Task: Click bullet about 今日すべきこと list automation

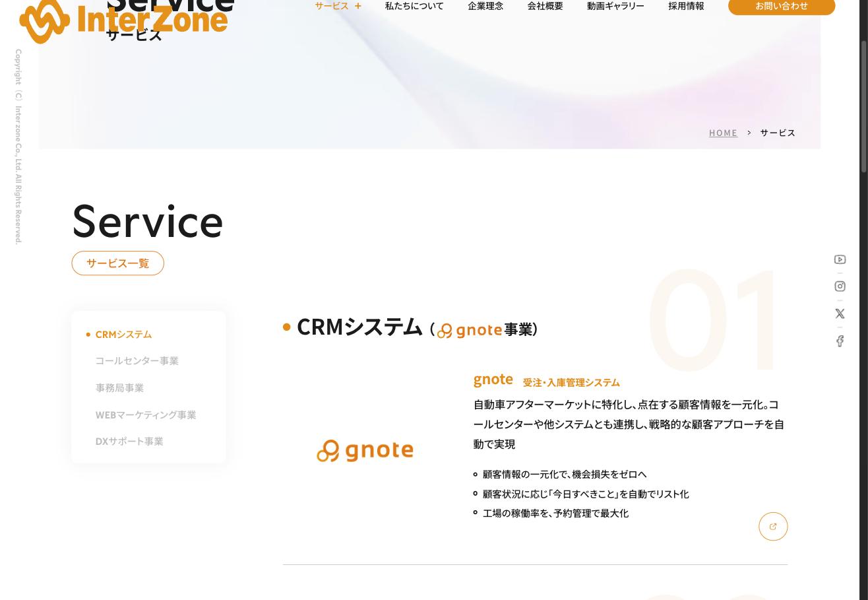Action: coord(586,494)
